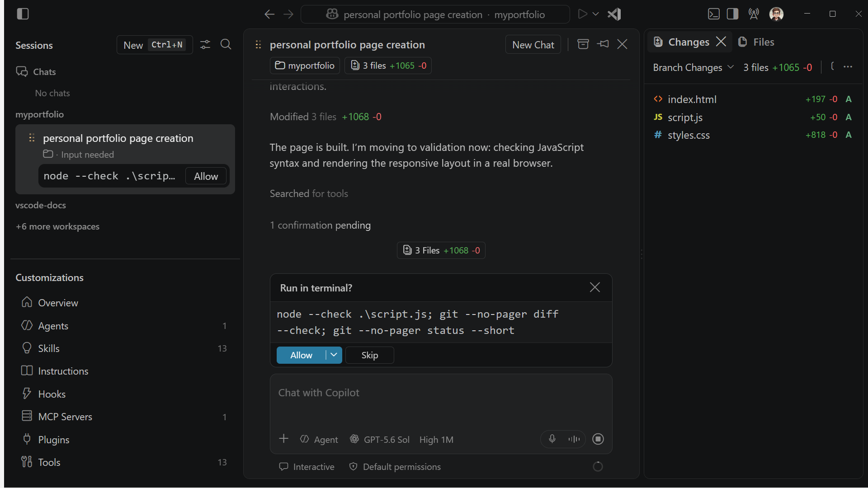
Task: Open in VS Code icon
Action: tap(614, 14)
